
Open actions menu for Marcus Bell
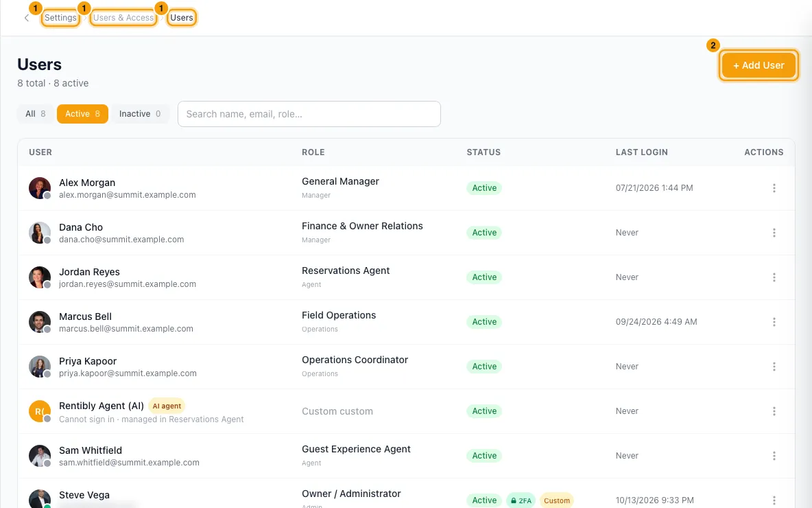[774, 322]
